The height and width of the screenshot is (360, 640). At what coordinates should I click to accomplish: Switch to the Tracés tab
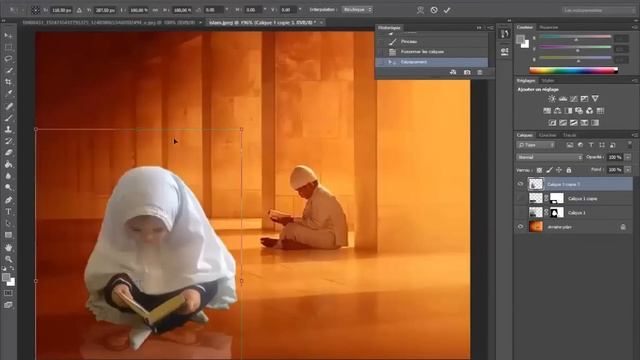coord(569,135)
